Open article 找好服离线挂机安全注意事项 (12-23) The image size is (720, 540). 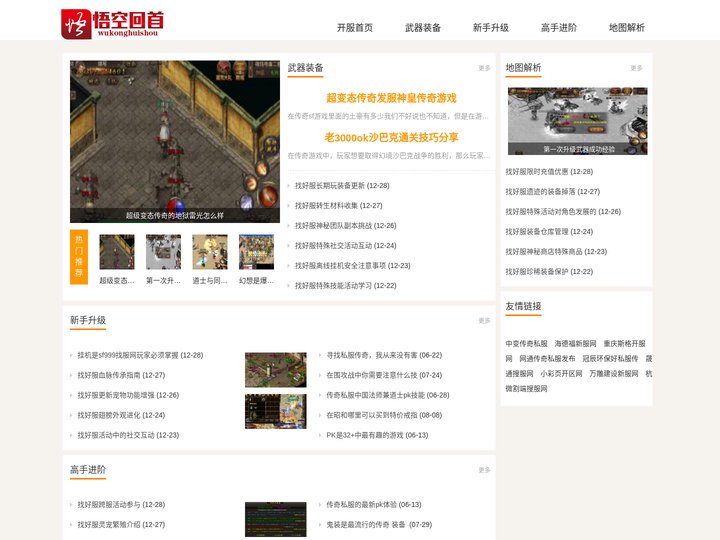353,265
